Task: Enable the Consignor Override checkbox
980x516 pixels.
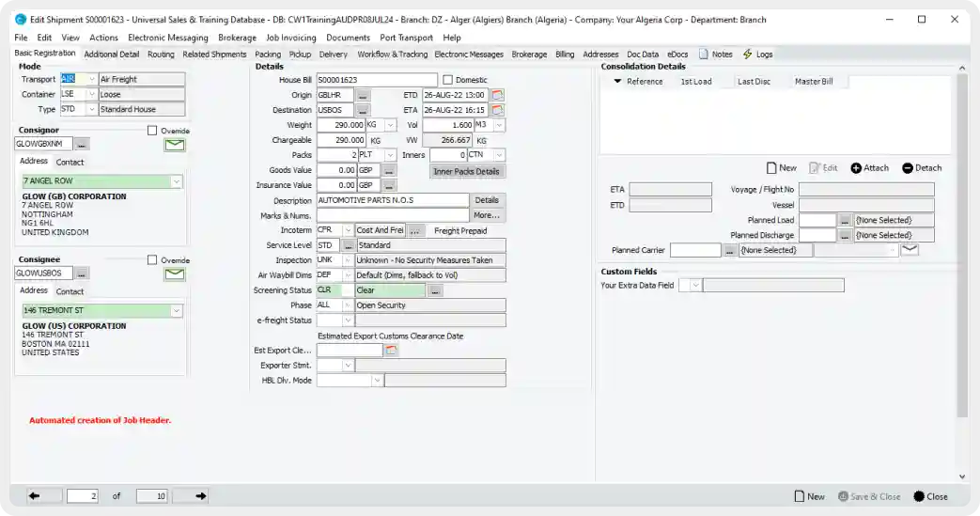Action: [x=152, y=131]
